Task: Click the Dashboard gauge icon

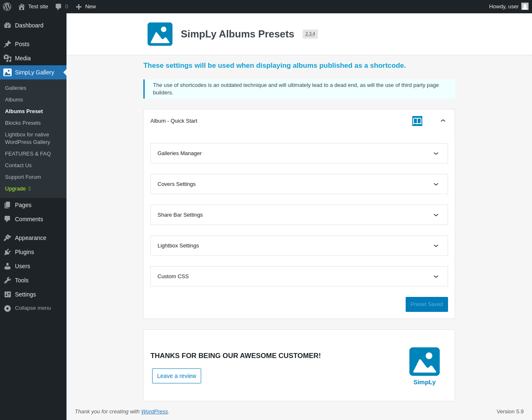Action: [x=7, y=25]
